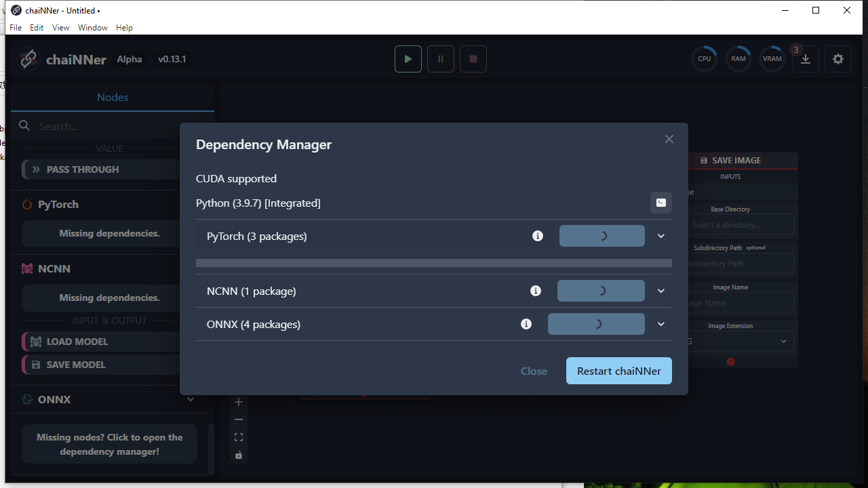868x488 pixels.
Task: Click the VRAM usage monitor
Action: tap(772, 58)
